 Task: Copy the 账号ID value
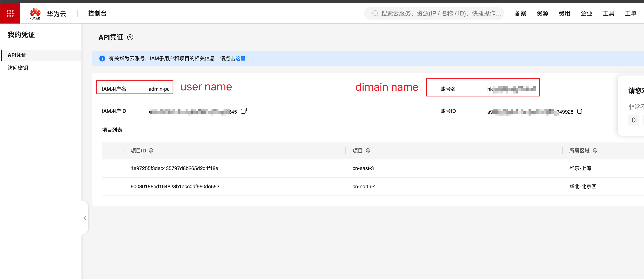click(580, 111)
